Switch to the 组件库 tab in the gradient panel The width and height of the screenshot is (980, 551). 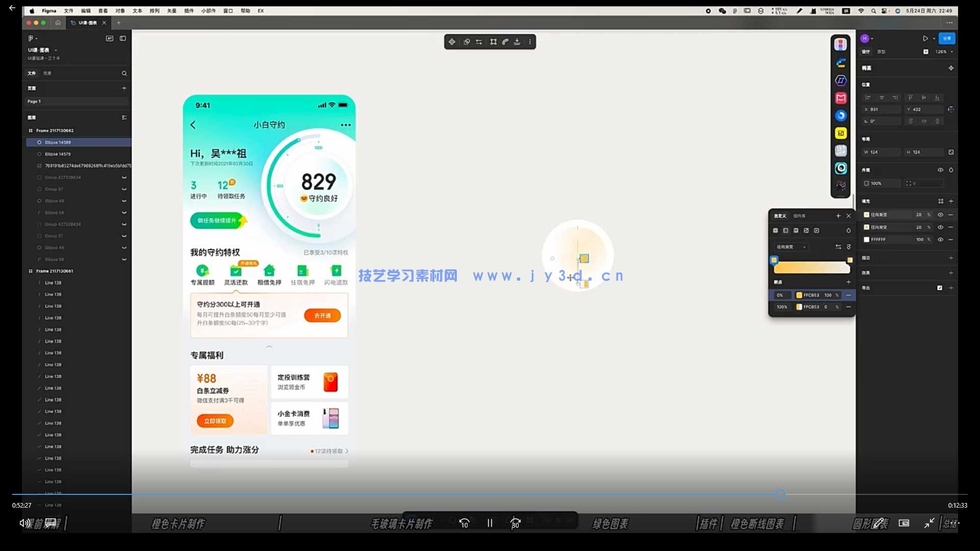coord(799,216)
